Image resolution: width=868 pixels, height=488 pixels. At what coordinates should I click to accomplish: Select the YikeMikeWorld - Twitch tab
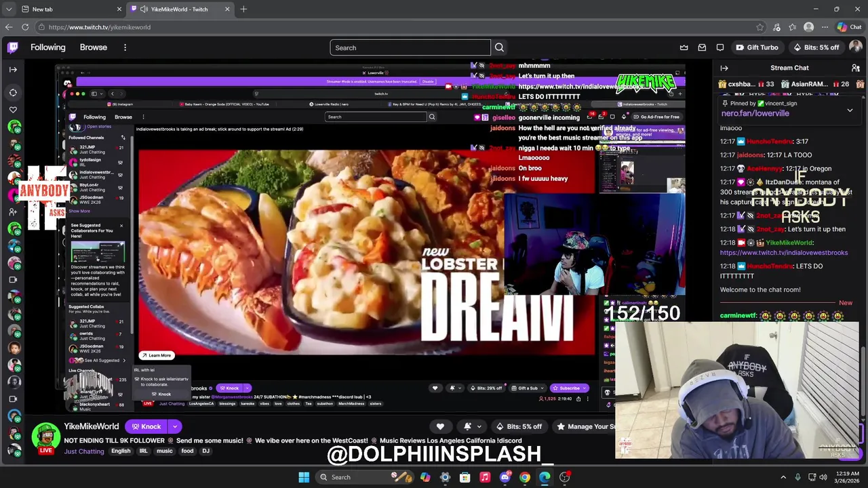pyautogui.click(x=179, y=9)
